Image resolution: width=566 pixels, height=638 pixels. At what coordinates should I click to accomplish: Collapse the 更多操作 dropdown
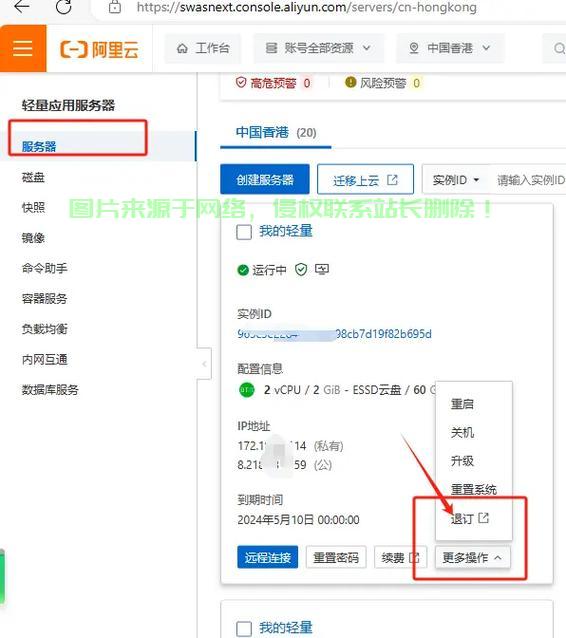472,557
